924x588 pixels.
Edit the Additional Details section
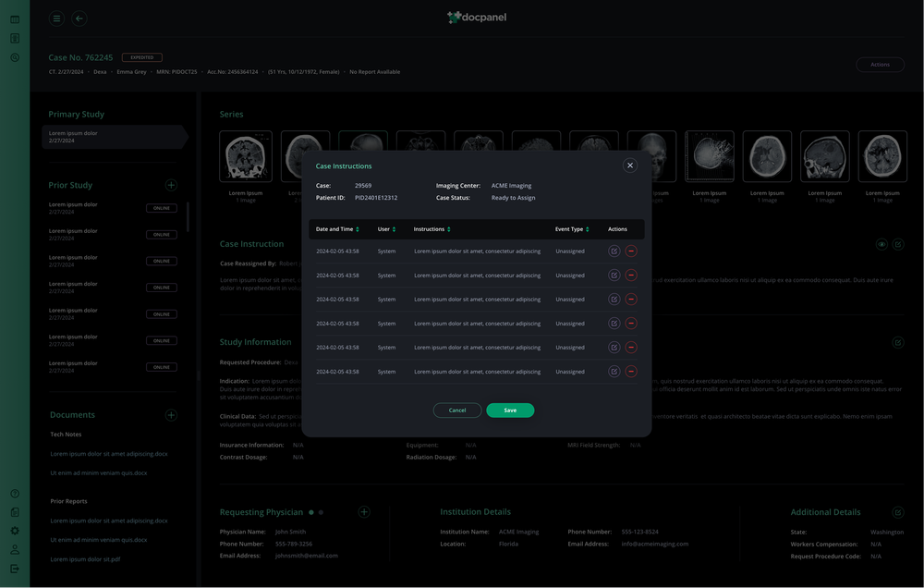(x=897, y=511)
